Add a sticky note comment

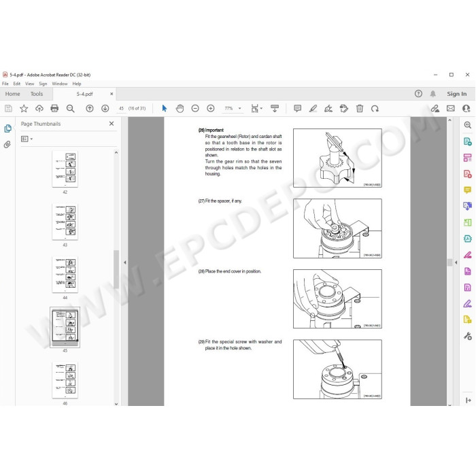click(x=298, y=108)
